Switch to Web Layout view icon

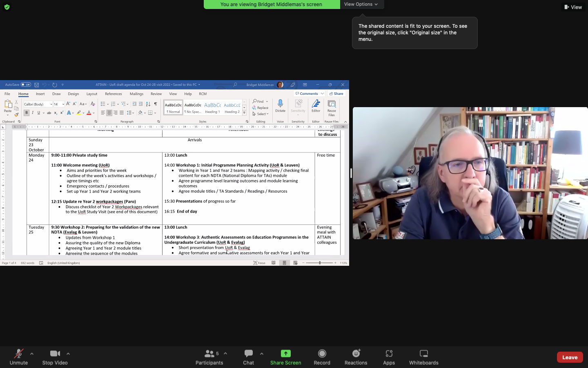pos(295,263)
